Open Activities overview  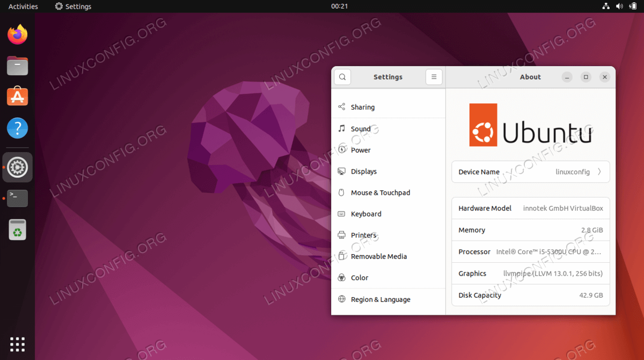[23, 6]
